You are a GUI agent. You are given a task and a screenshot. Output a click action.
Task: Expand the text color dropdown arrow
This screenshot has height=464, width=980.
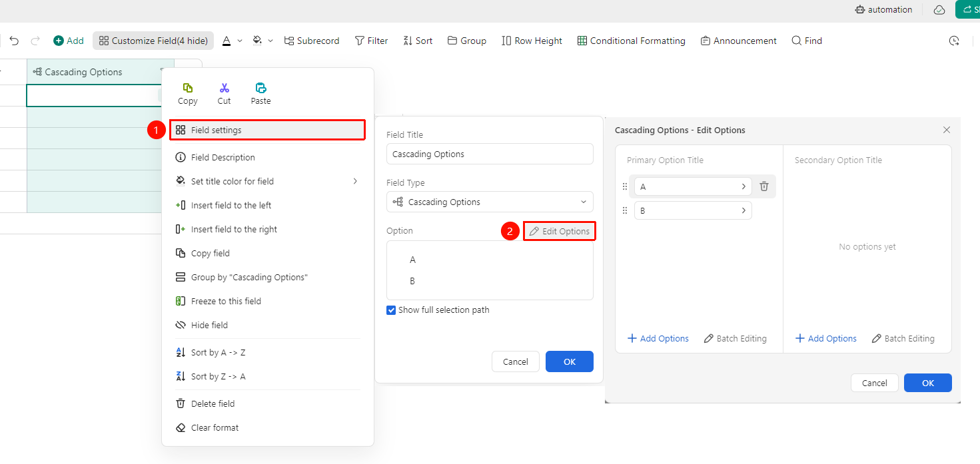pyautogui.click(x=240, y=41)
